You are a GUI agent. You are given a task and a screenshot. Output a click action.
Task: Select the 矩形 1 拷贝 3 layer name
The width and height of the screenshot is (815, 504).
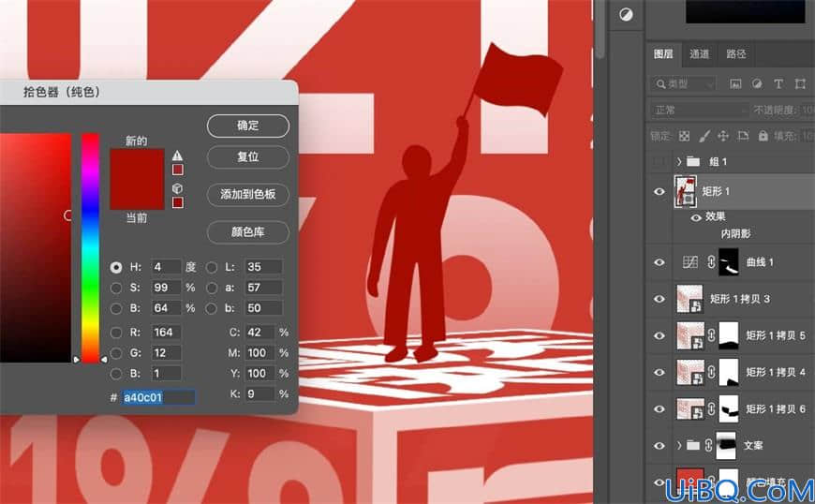(x=740, y=299)
